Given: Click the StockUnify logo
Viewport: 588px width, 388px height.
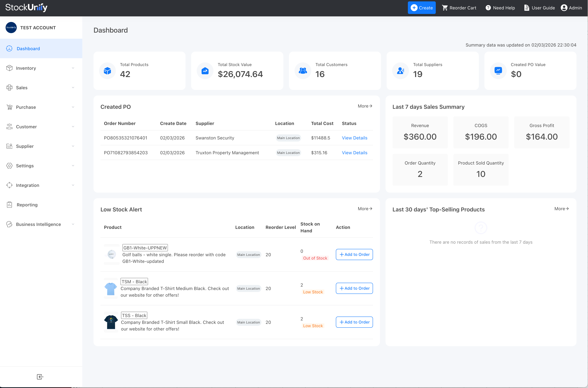Looking at the screenshot, I should click(x=26, y=7).
